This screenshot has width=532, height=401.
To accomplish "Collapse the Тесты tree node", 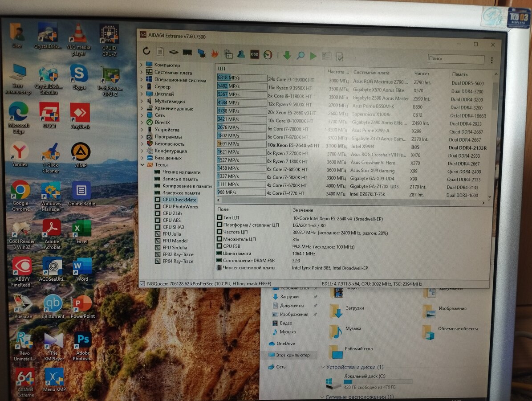I will click(x=142, y=165).
